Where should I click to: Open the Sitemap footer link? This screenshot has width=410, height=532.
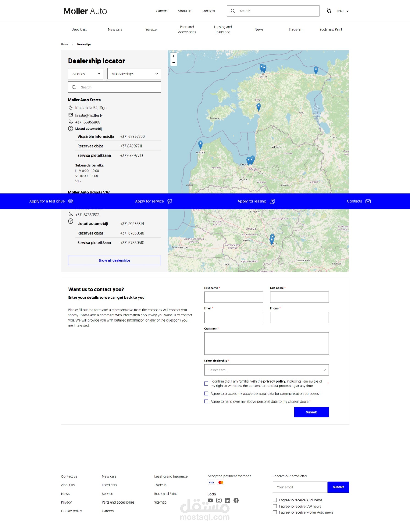pyautogui.click(x=160, y=502)
